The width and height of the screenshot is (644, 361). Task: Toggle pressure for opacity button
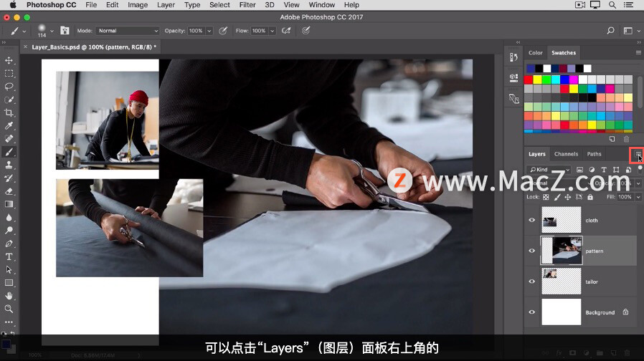[223, 31]
